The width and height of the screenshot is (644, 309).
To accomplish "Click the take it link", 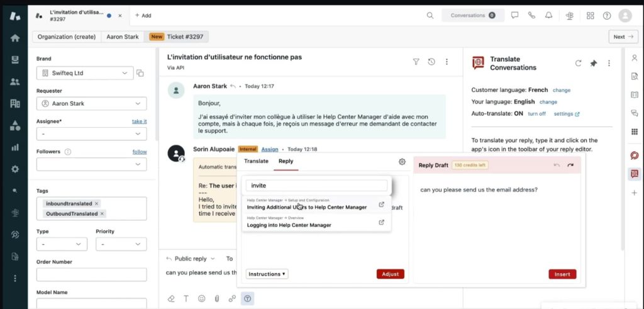I will point(139,121).
